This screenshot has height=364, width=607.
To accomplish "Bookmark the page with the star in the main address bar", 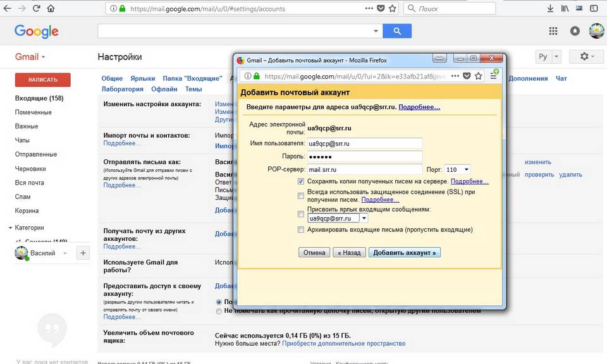I will point(393,8).
